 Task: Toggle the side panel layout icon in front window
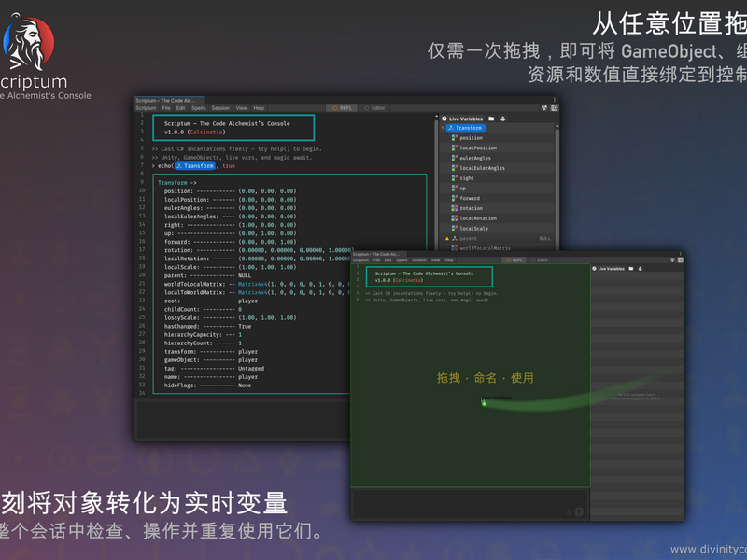tap(681, 260)
